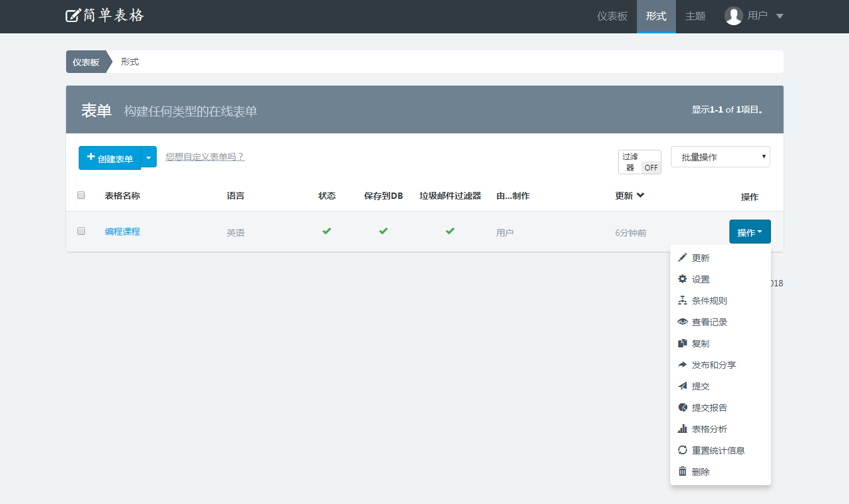Screen dimensions: 849x504
Task: Click the trash icon for 删除
Action: click(682, 472)
